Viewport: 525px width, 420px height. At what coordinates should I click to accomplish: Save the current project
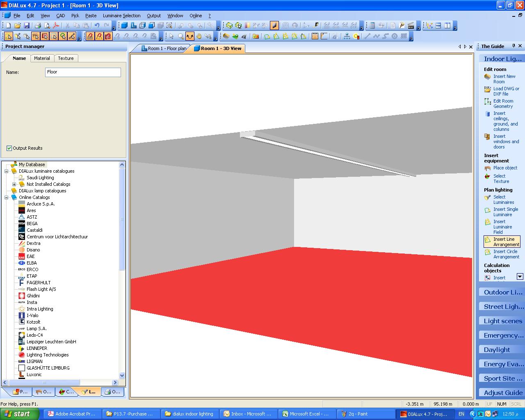pos(27,25)
